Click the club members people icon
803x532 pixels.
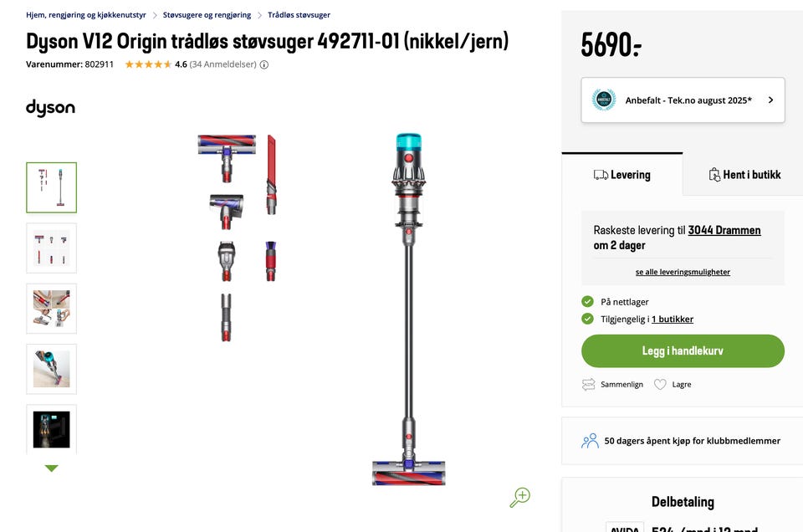point(590,441)
